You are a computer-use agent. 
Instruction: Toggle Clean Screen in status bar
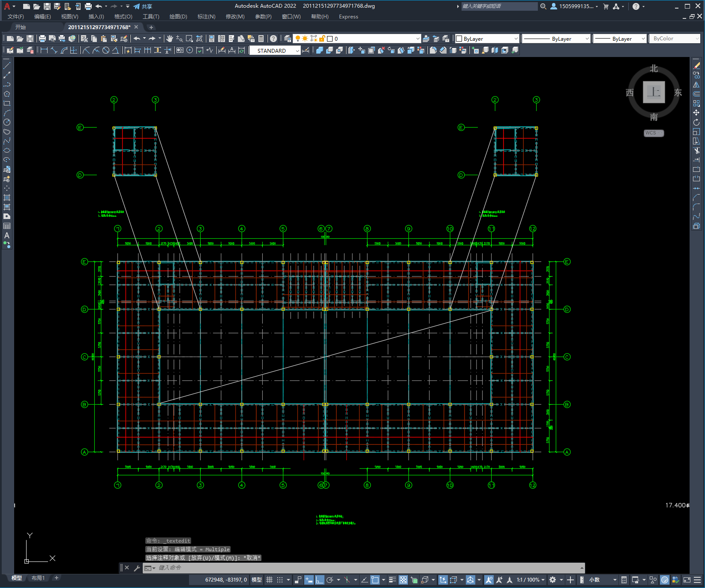[x=687, y=580]
